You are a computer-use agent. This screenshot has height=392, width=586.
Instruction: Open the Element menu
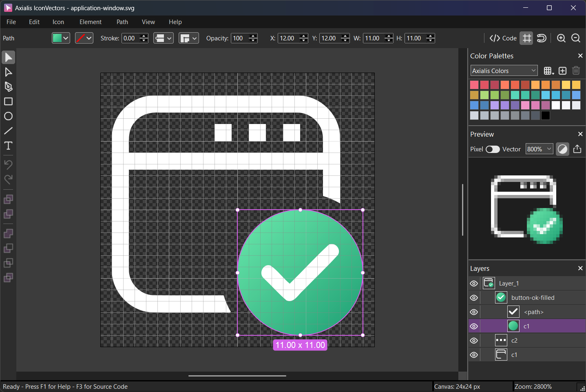90,22
